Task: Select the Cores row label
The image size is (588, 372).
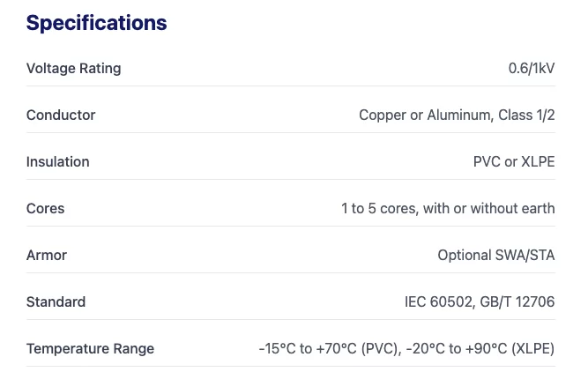Action: point(46,209)
